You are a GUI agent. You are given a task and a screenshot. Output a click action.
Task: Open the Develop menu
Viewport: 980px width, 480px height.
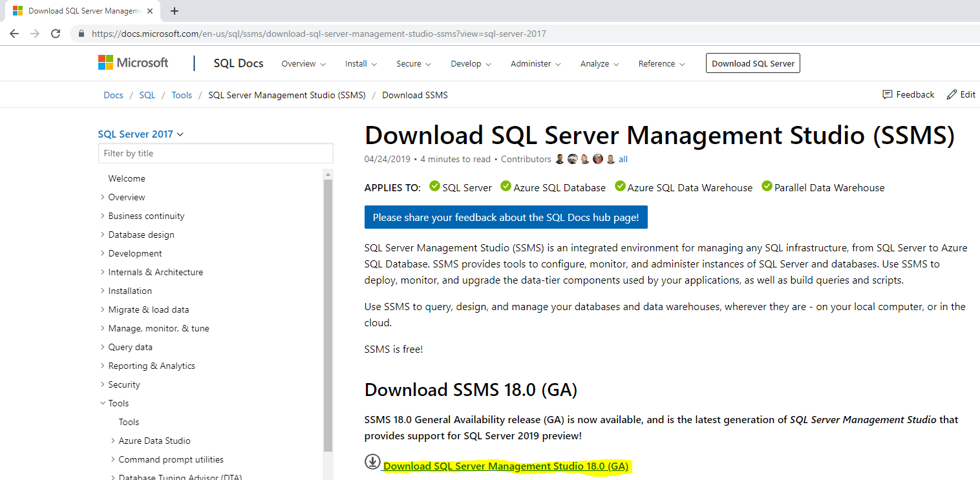[471, 64]
